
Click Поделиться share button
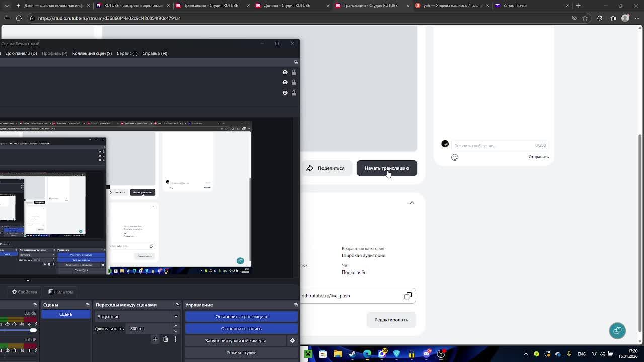click(326, 168)
